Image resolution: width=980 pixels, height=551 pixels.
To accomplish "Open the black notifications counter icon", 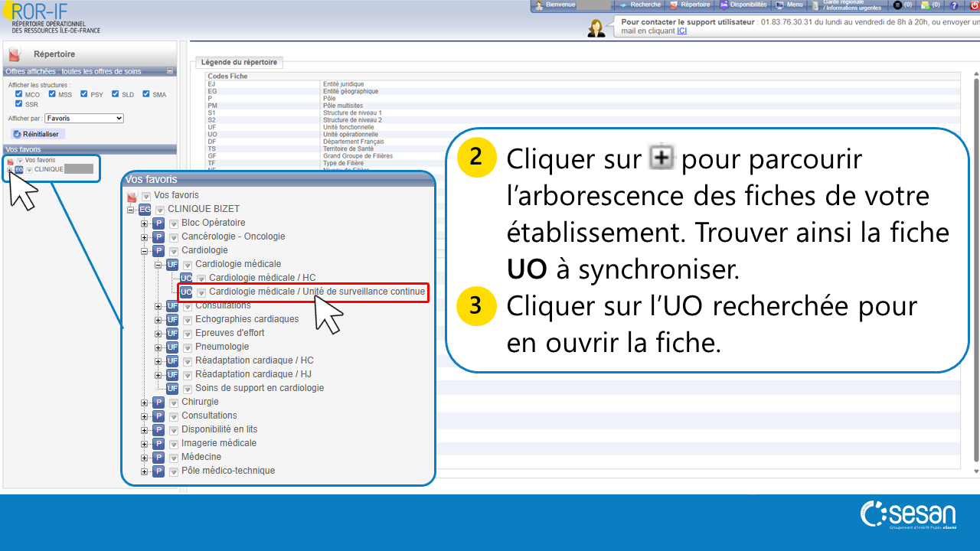I will click(x=898, y=5).
